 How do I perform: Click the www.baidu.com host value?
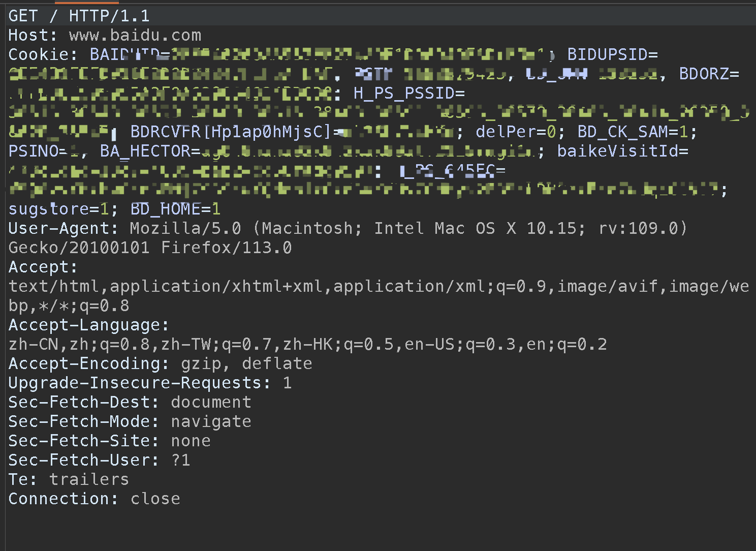135,35
